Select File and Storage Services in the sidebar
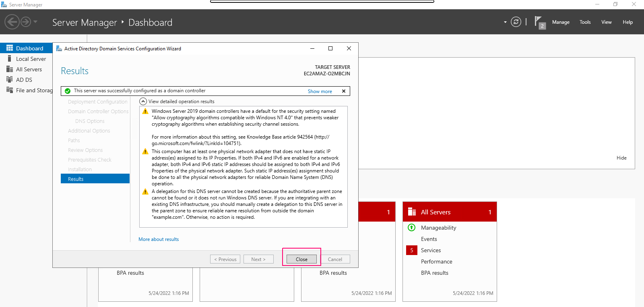Viewport: 644px width, 307px height. pyautogui.click(x=34, y=90)
